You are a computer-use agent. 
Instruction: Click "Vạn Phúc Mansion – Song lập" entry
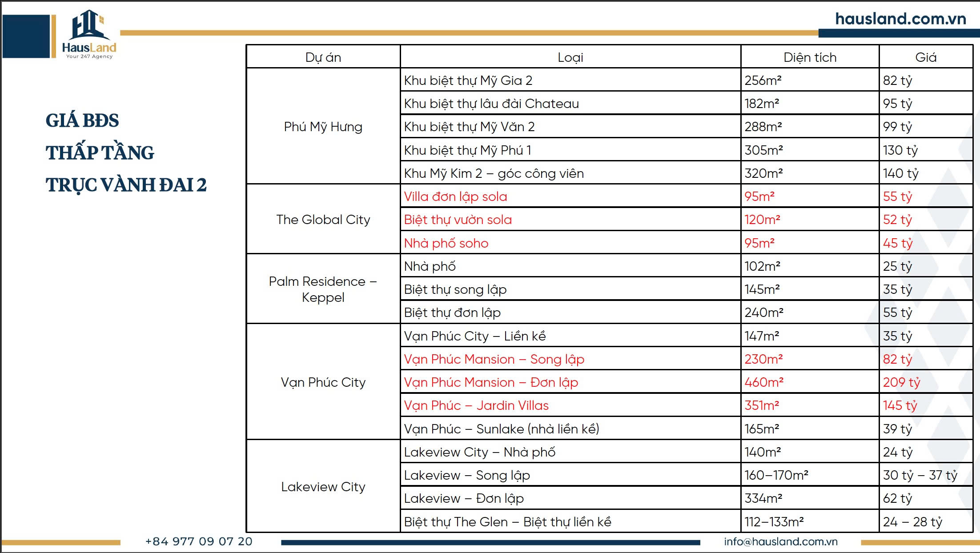pyautogui.click(x=494, y=359)
